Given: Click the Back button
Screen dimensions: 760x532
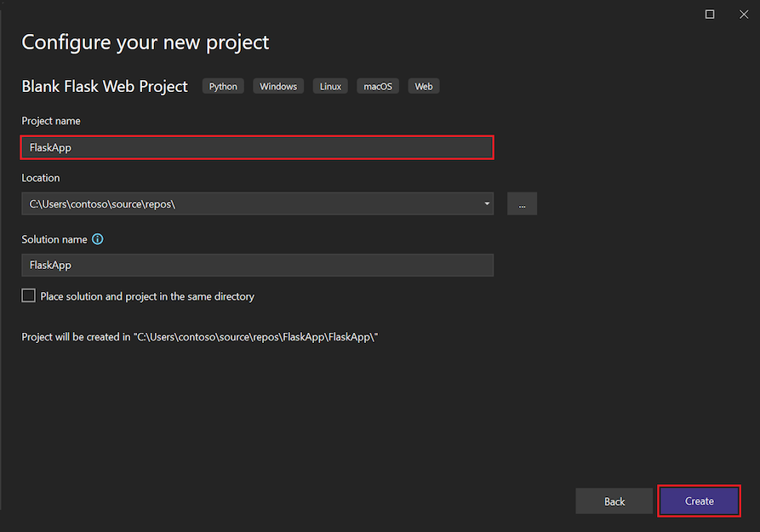Looking at the screenshot, I should click(x=614, y=501).
